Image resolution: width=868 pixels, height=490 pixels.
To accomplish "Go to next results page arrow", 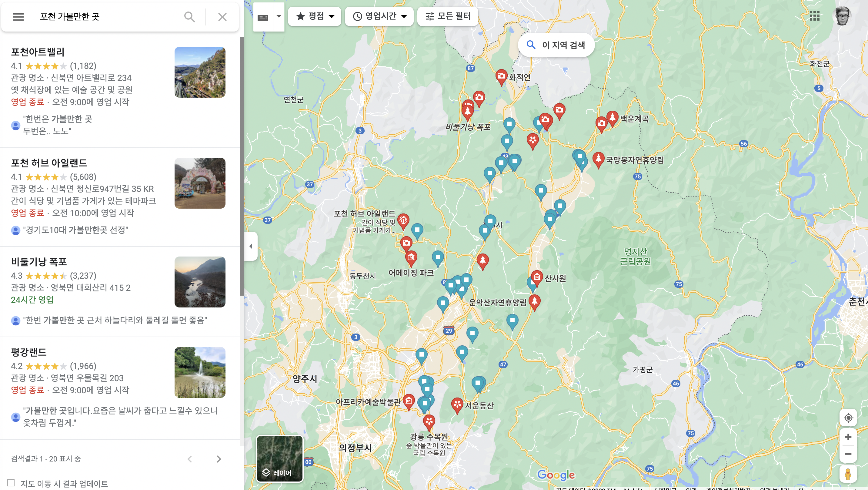I will coord(219,459).
